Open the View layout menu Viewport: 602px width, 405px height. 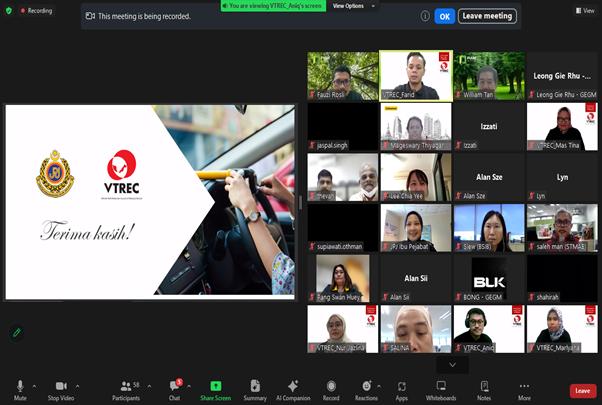[x=585, y=10]
